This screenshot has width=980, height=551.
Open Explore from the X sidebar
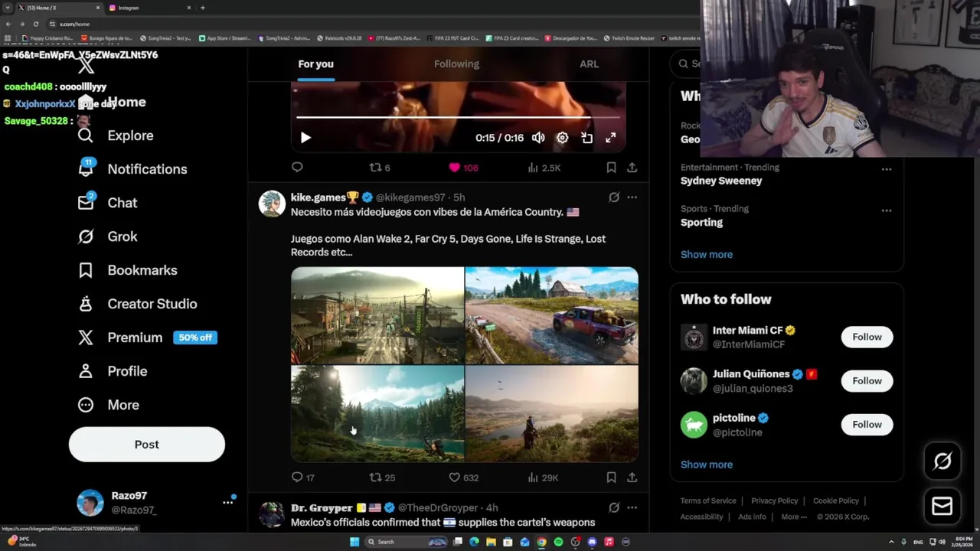116,135
